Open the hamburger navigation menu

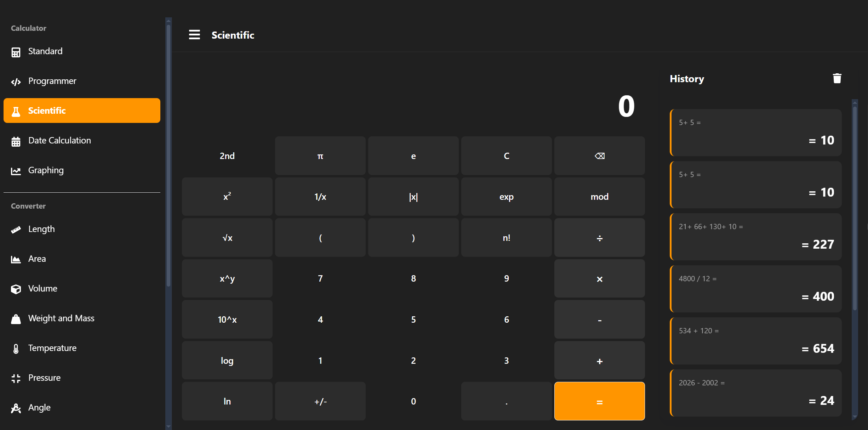(194, 34)
